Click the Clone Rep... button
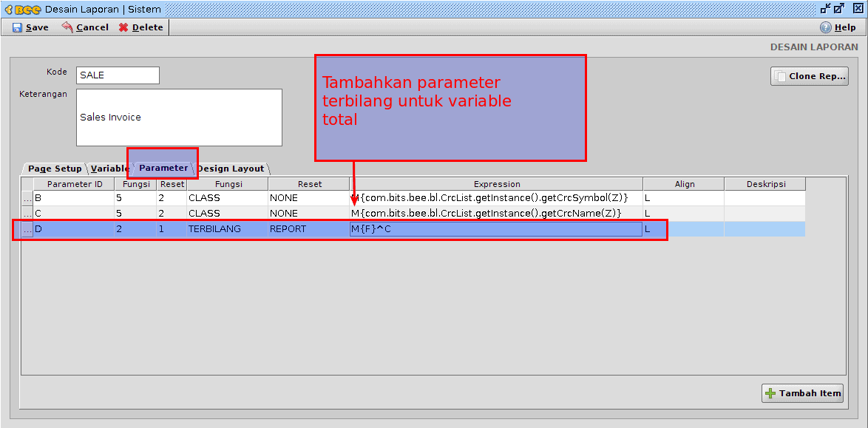868x428 pixels. pyautogui.click(x=810, y=76)
